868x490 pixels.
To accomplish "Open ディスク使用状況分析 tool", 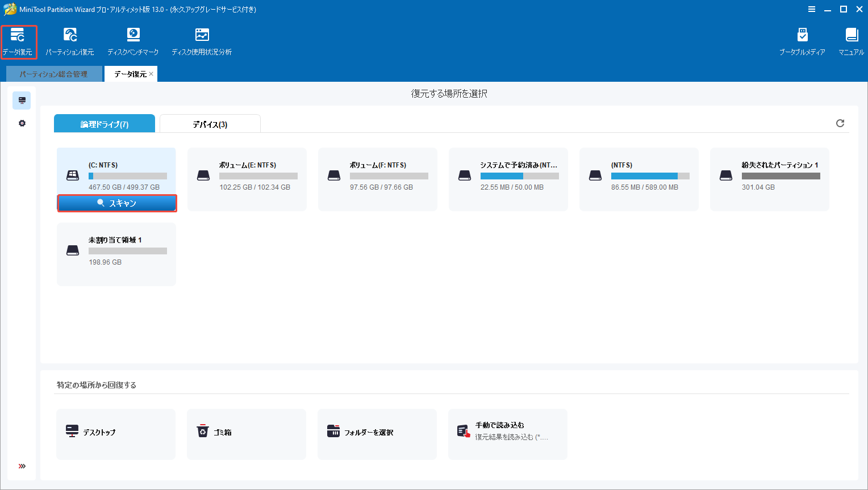I will 201,41.
